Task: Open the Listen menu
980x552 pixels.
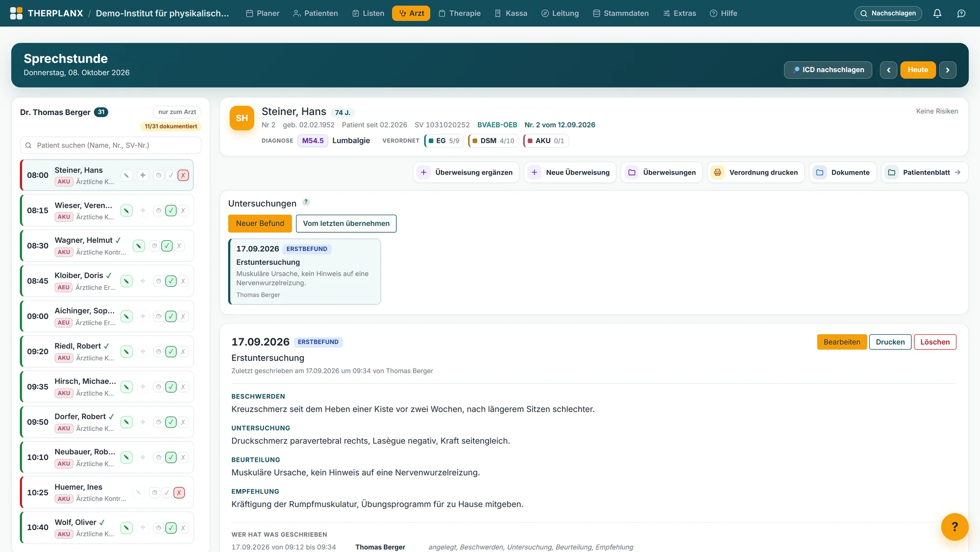Action: point(368,13)
